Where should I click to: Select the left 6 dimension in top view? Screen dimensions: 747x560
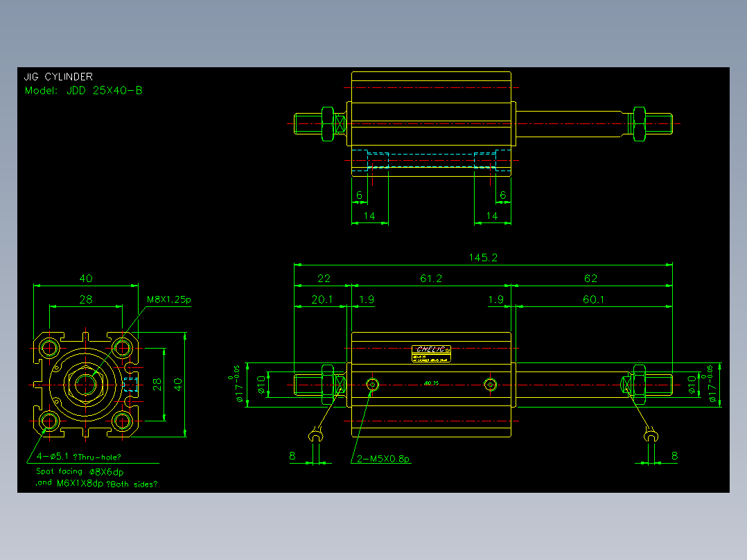(359, 195)
